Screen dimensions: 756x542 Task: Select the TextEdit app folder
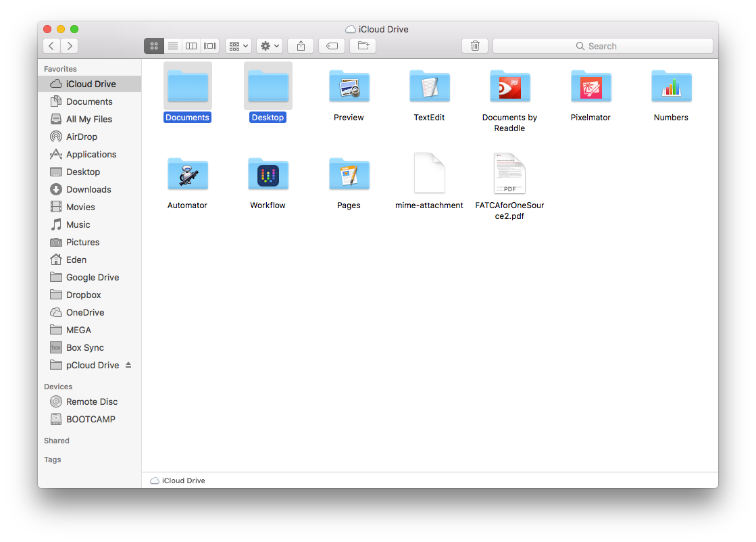coord(430,86)
